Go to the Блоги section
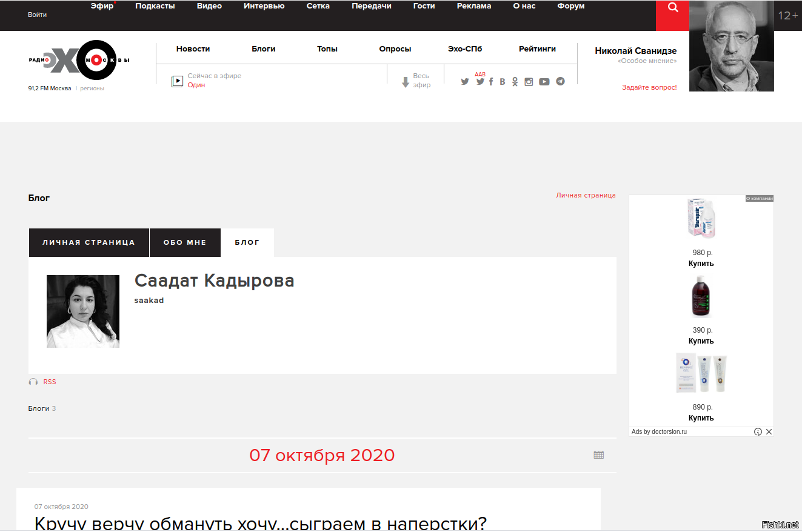This screenshot has width=802, height=532. click(264, 48)
